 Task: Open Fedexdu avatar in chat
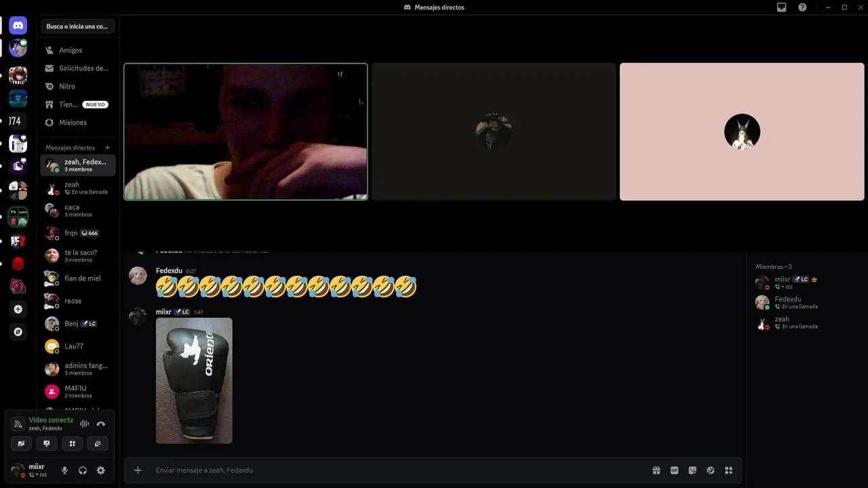tap(138, 276)
